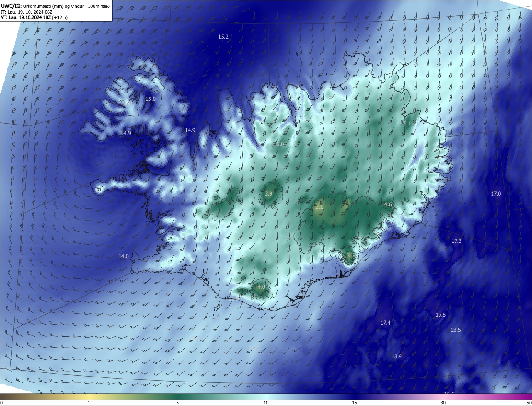532x406 pixels.
Task: Click the 17.4 value over the sea
Action: [x=386, y=323]
